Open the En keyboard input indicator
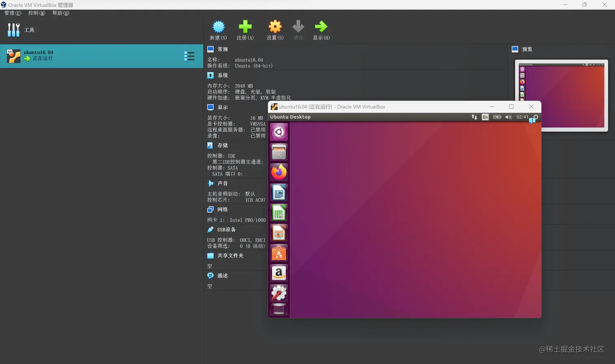Image resolution: width=615 pixels, height=364 pixels. click(x=485, y=117)
